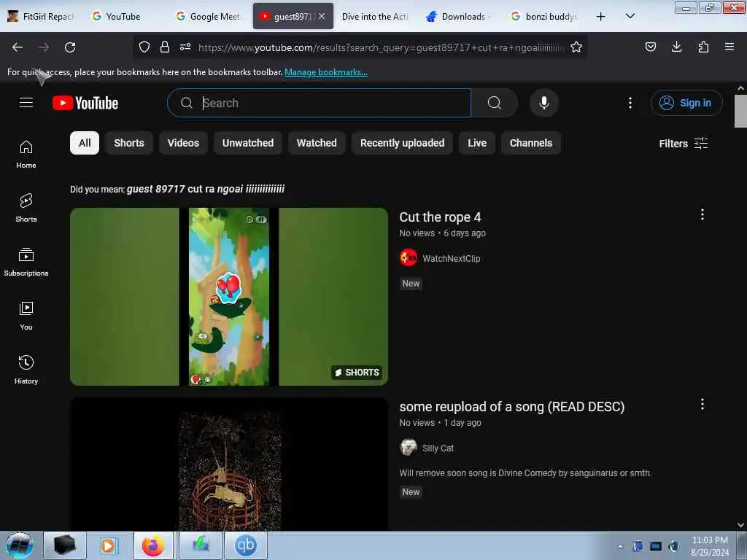This screenshot has height=560, width=747.
Task: Select the Channels filter chip
Action: coord(531,143)
